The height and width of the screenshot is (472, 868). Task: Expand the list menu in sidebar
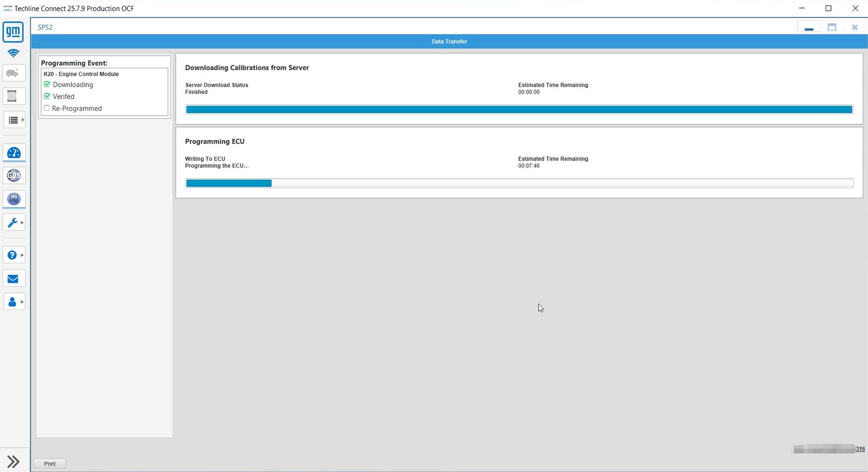click(14, 120)
